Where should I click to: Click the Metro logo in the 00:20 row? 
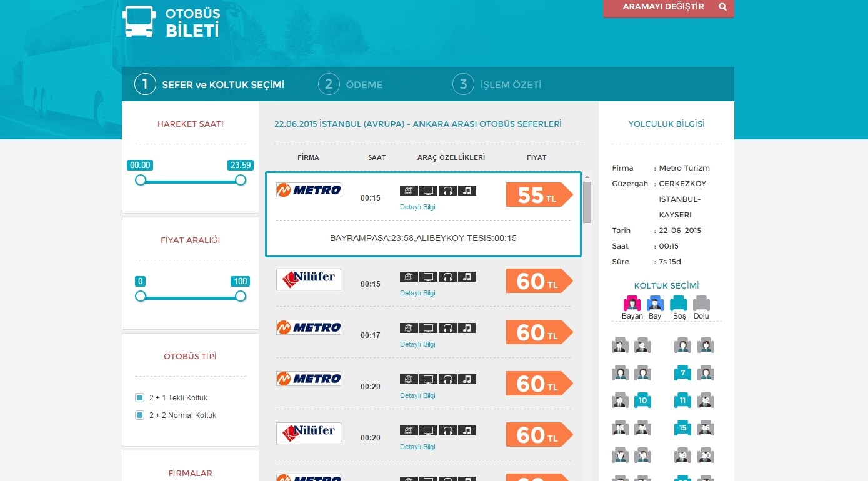point(309,379)
